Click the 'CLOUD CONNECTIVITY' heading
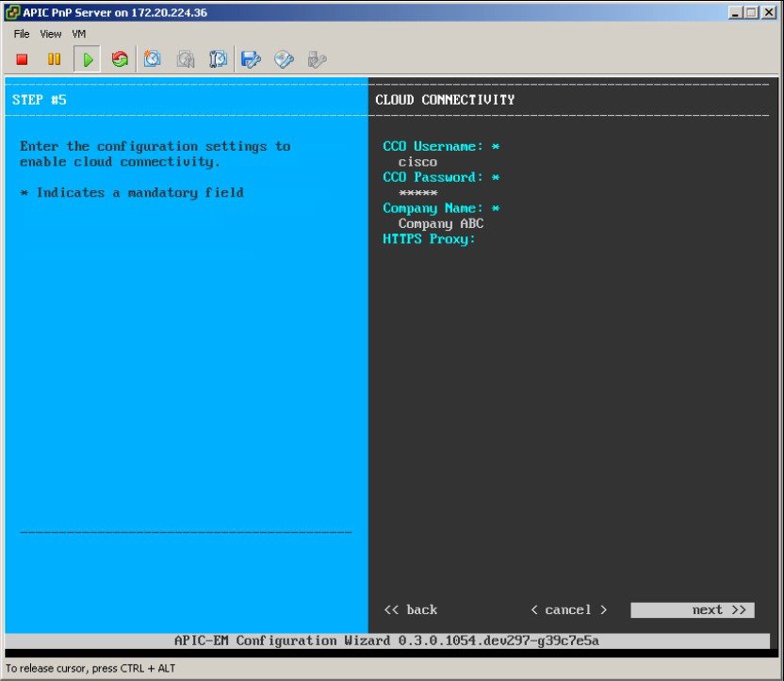The height and width of the screenshot is (681, 784). point(445,100)
